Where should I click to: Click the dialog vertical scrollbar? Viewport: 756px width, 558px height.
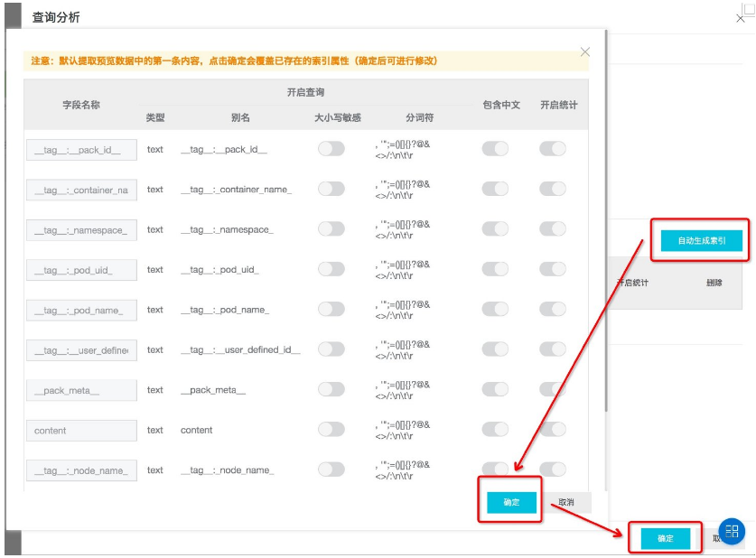pos(605,220)
